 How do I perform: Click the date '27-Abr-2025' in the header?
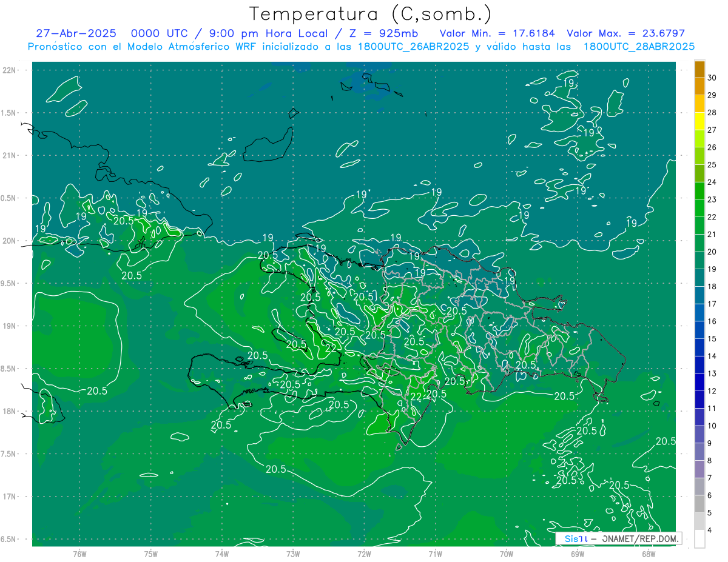[x=76, y=34]
